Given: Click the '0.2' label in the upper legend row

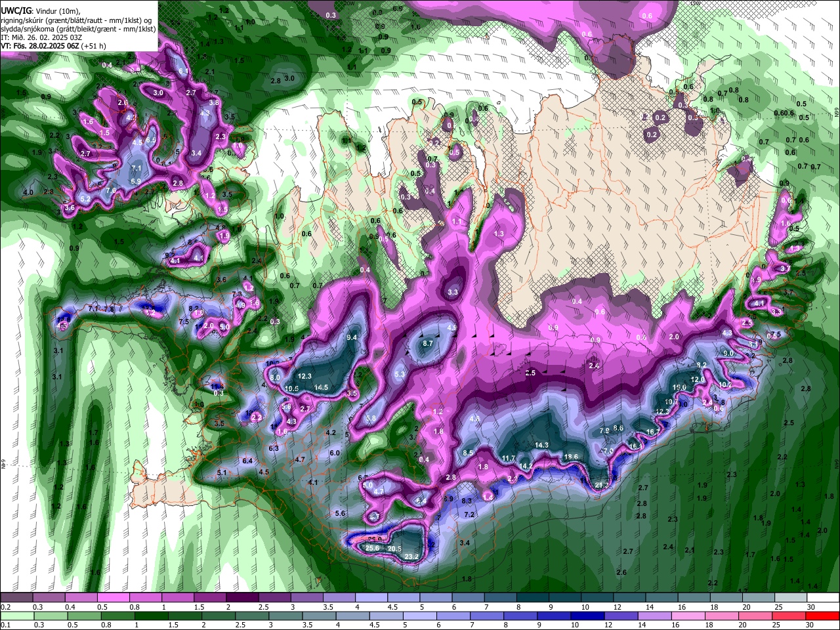Looking at the screenshot, I should coord(5,607).
